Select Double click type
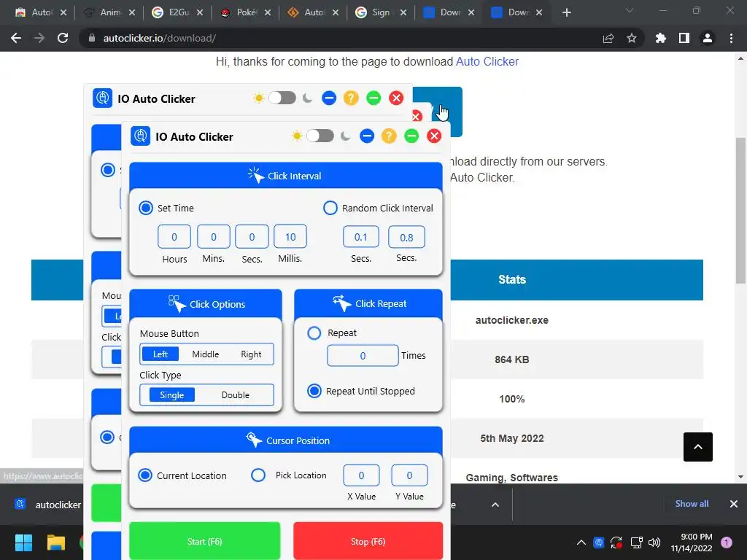Screen dimensions: 747x560 [x=236, y=394]
